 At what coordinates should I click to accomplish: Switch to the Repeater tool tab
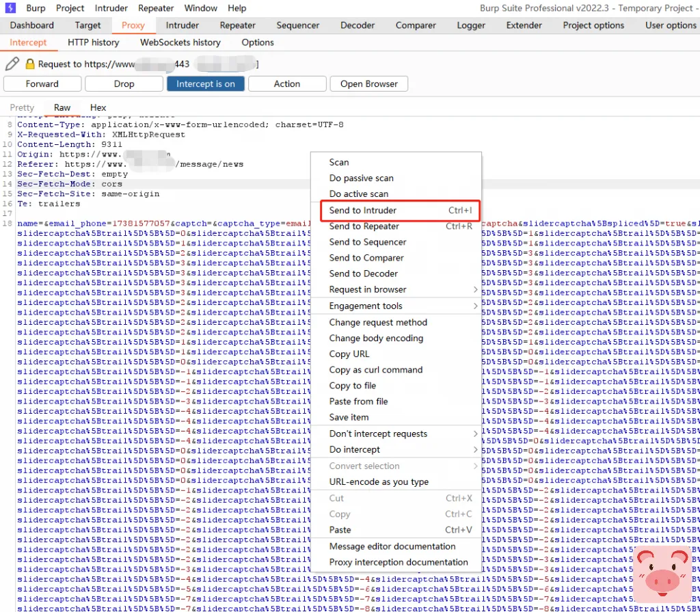coord(237,25)
